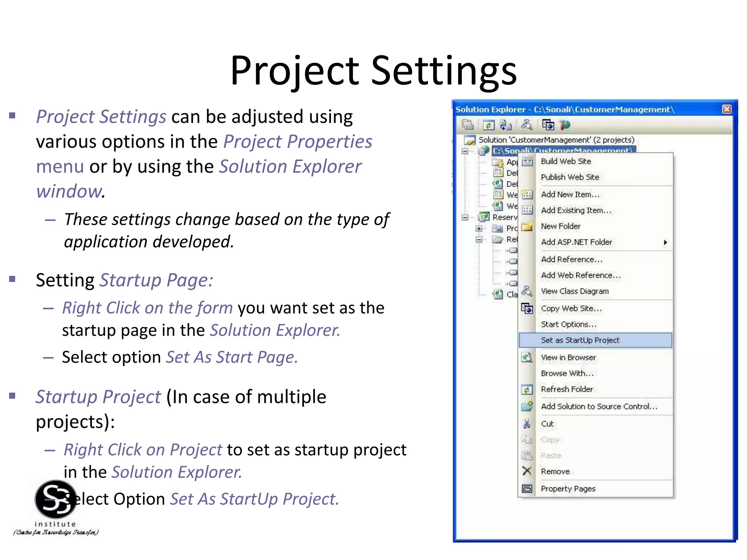Screen dimensions: 747x560
Task: Collapse the Ref references folder node
Action: point(479,240)
